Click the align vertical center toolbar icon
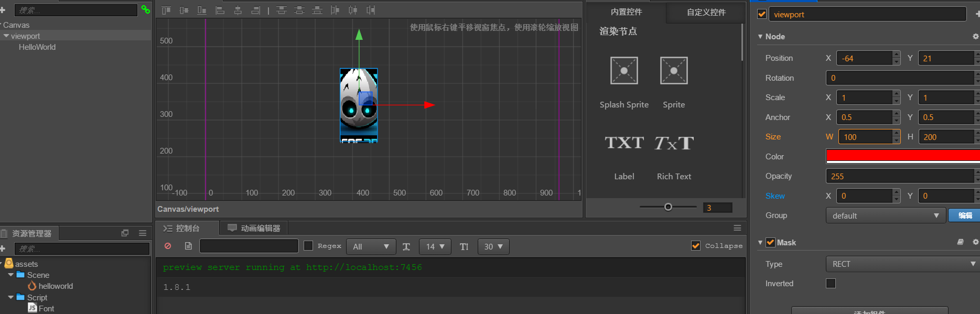Image resolution: width=980 pixels, height=314 pixels. [x=184, y=10]
